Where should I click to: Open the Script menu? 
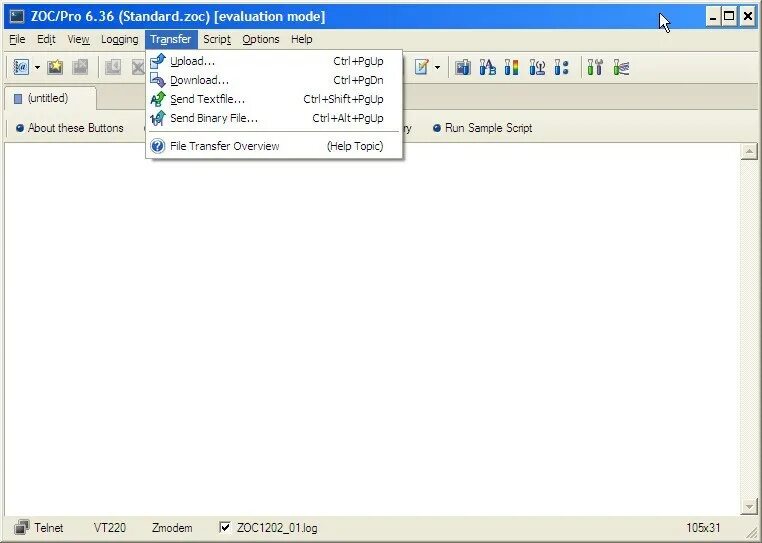217,39
